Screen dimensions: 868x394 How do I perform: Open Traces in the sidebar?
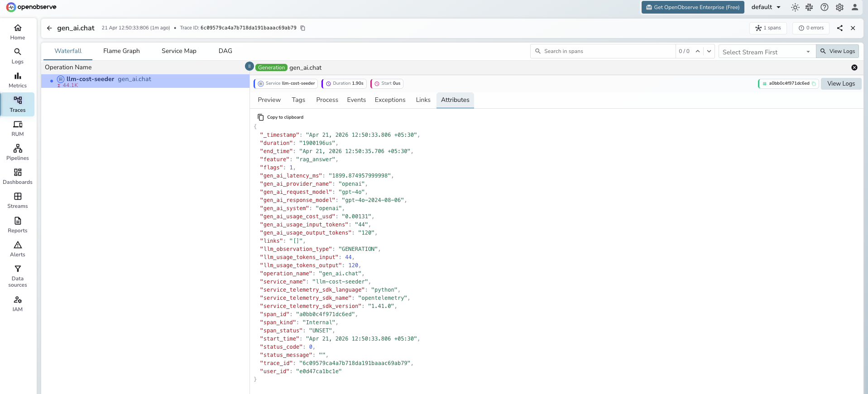click(18, 104)
